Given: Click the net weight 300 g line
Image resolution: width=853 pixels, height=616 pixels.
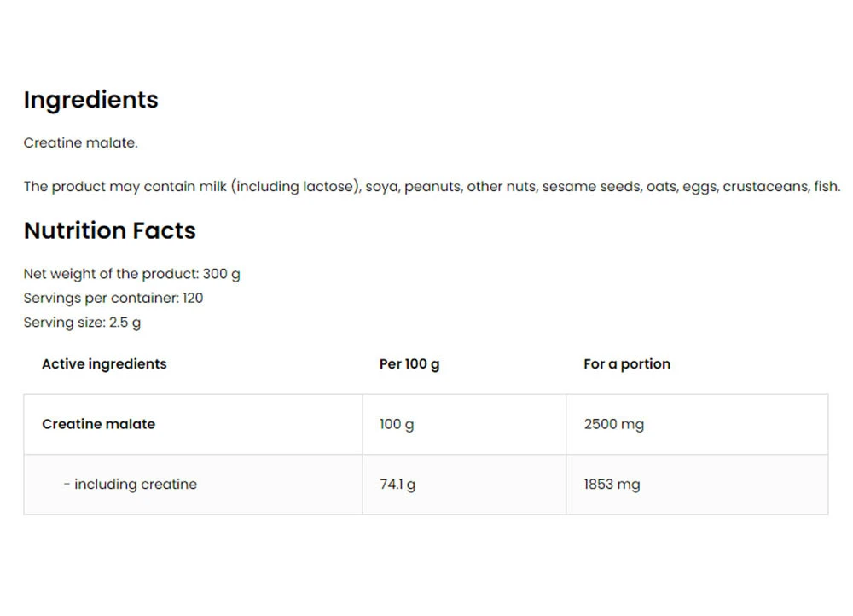Looking at the screenshot, I should tap(131, 274).
